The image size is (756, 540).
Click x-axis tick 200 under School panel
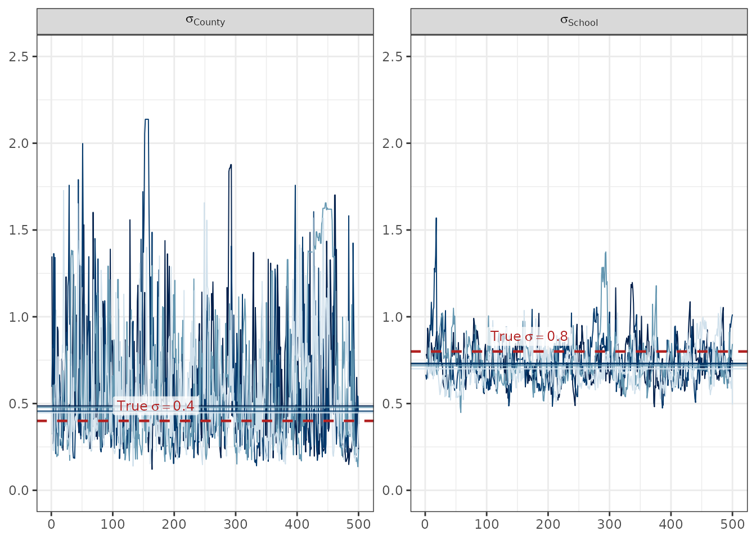(x=548, y=524)
